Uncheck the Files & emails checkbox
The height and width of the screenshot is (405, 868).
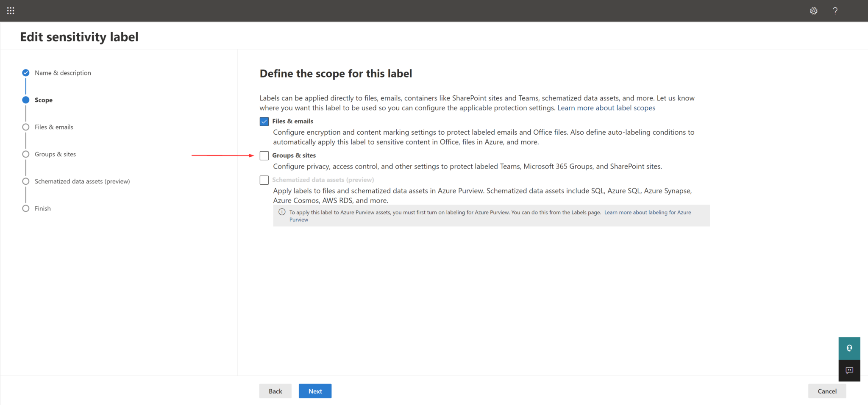[x=264, y=121]
